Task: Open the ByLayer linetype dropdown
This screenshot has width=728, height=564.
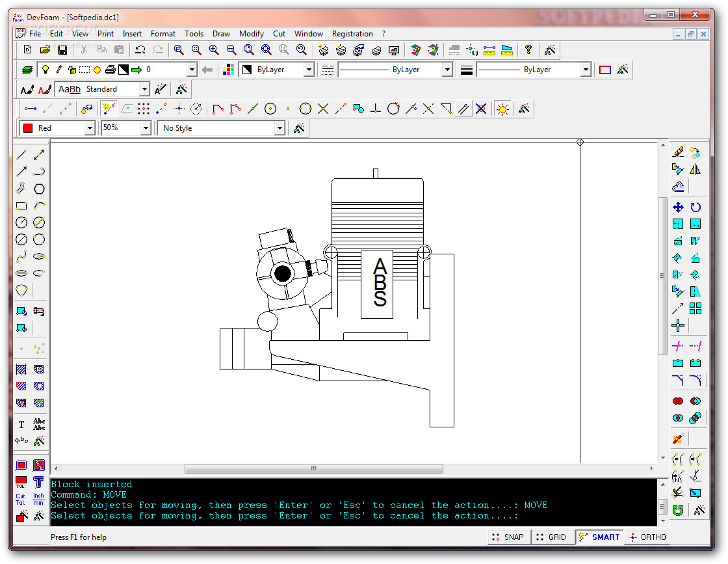Action: pyautogui.click(x=447, y=70)
